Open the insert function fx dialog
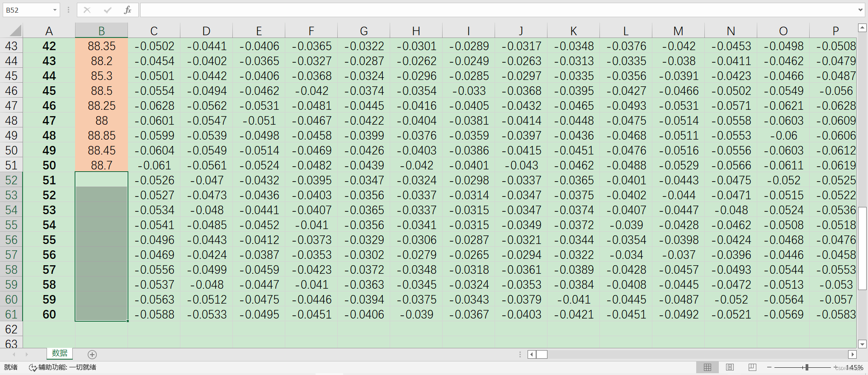This screenshot has width=868, height=375. click(x=127, y=10)
